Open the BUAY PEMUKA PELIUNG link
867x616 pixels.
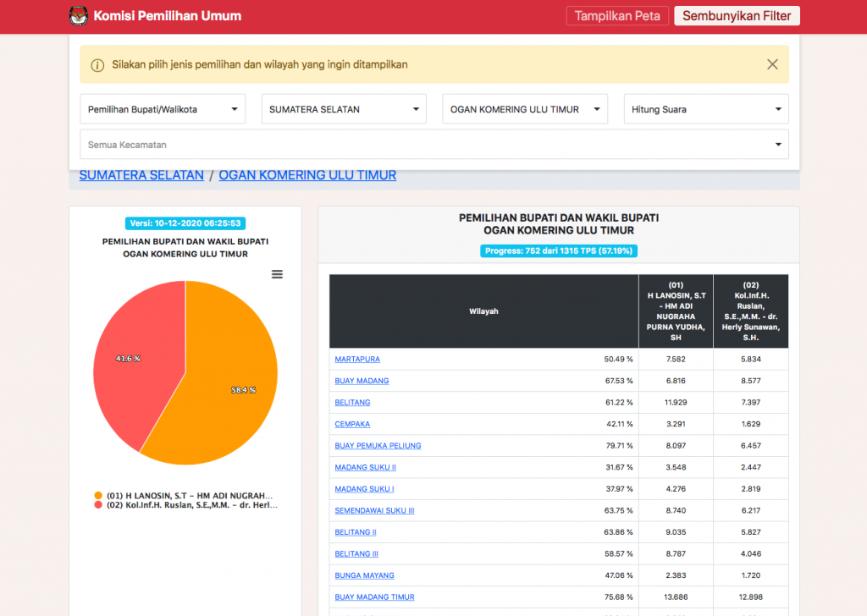(x=378, y=446)
